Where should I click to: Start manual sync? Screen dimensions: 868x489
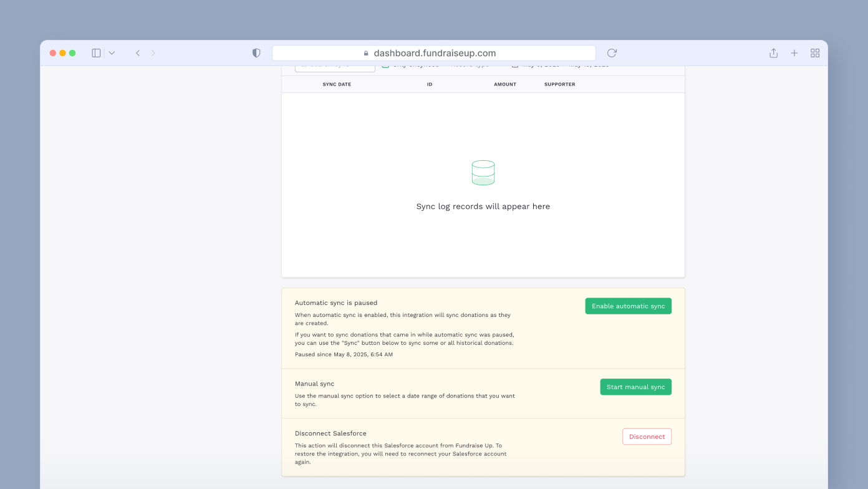pos(636,387)
